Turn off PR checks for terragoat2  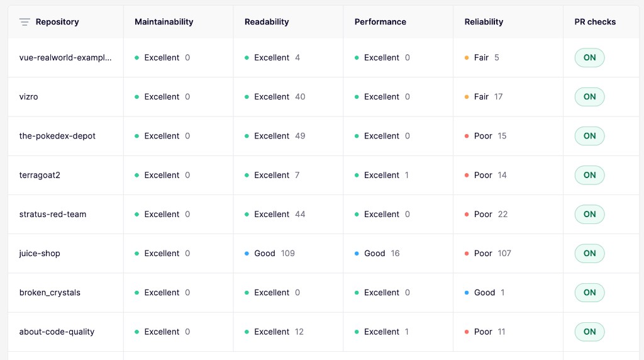pos(589,175)
